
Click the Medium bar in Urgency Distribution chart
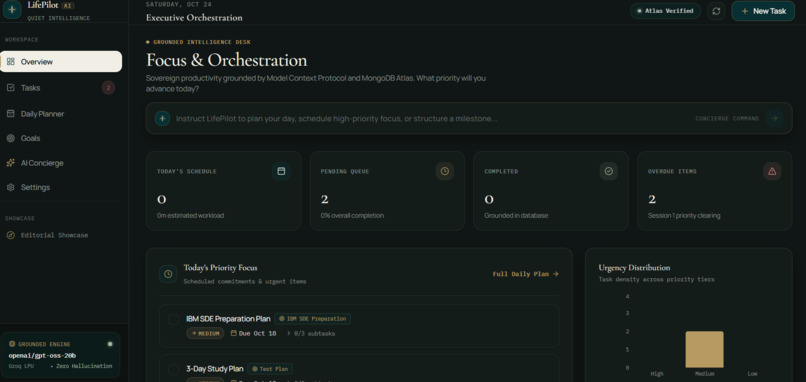coord(704,349)
